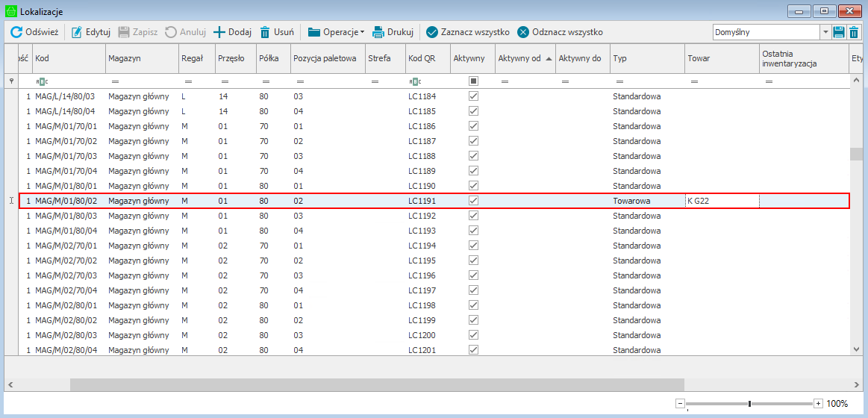The image size is (868, 418).
Task: Click the zoom-in plus button
Action: [818, 403]
